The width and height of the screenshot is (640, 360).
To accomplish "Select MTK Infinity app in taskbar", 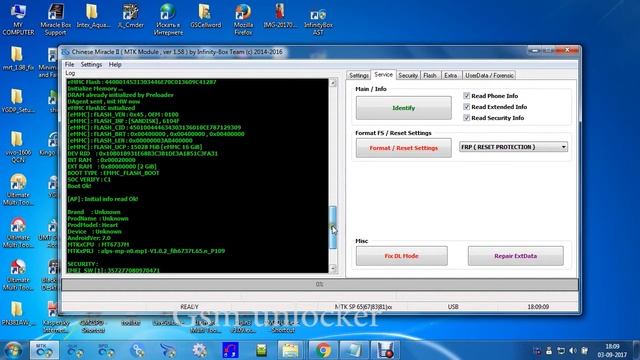I will [x=44, y=350].
